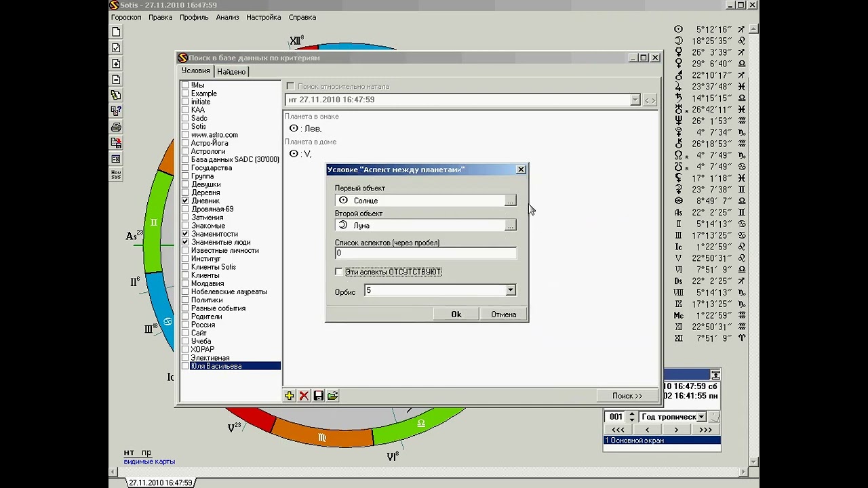Increase the 001 step value spinner
Viewport: 868px width, 488px height.
click(x=632, y=414)
